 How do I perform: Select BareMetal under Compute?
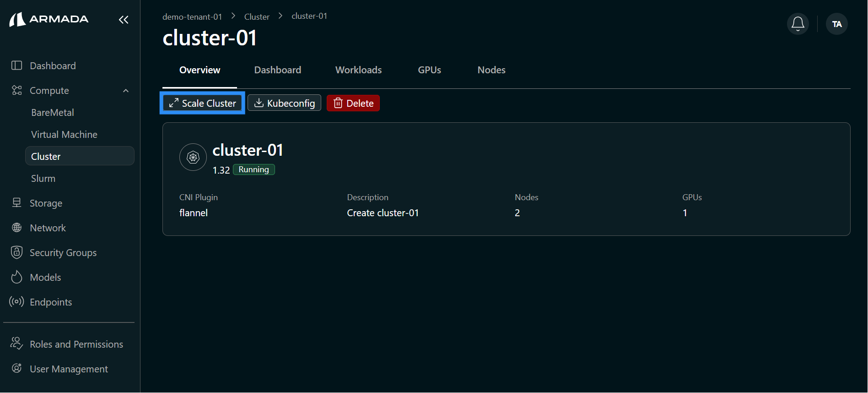(x=53, y=113)
